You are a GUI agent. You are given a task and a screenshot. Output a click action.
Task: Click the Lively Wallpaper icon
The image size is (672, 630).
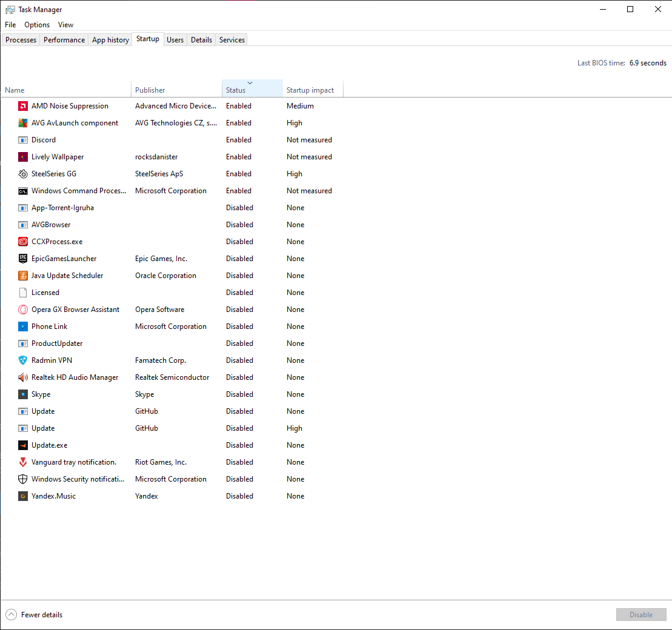[x=22, y=157]
